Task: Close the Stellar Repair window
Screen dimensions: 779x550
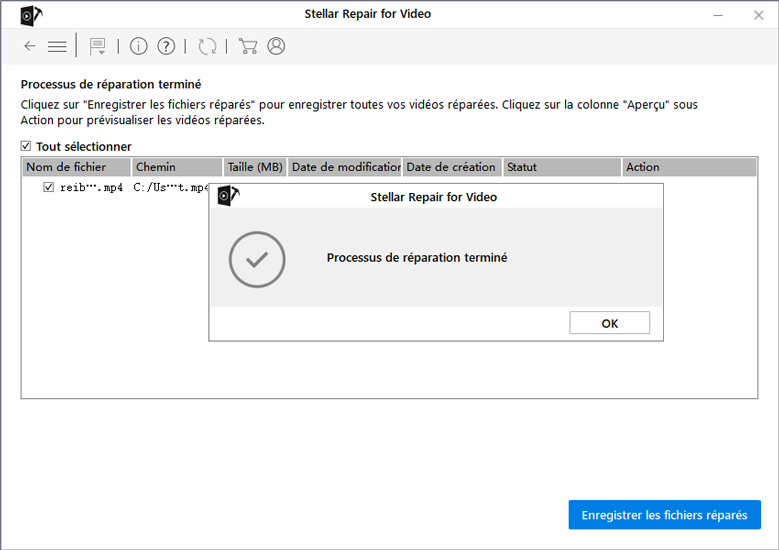Action: coord(758,15)
